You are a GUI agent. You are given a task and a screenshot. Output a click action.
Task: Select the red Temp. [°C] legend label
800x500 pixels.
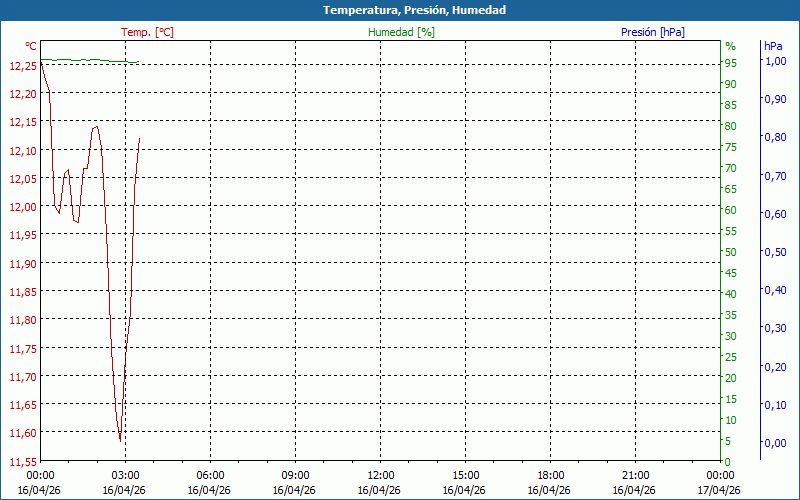coord(147,32)
